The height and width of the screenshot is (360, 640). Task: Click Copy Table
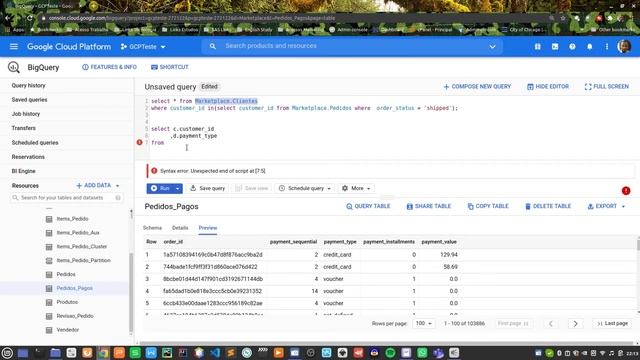(x=488, y=207)
